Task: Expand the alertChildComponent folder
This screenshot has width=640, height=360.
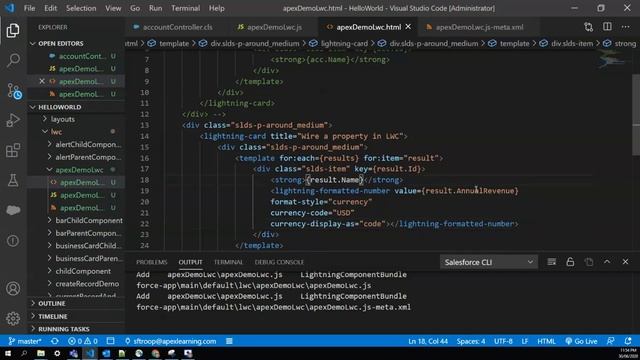Action: pos(88,144)
